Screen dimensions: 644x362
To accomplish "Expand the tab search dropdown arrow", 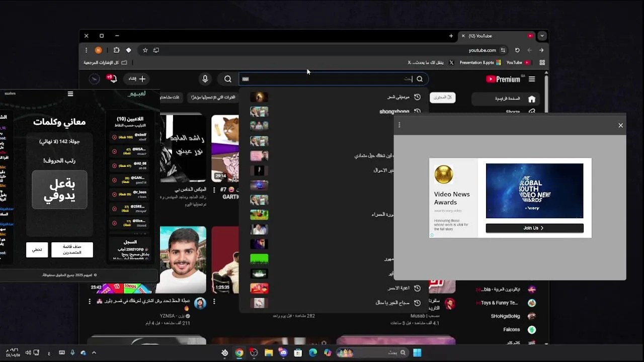I will click(542, 36).
